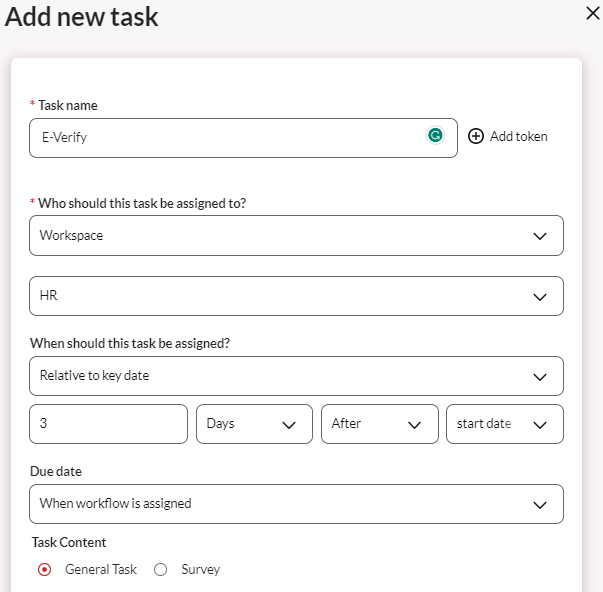Click the number of days field showing 3
Viewport: 603px width, 592px height.
coord(108,424)
